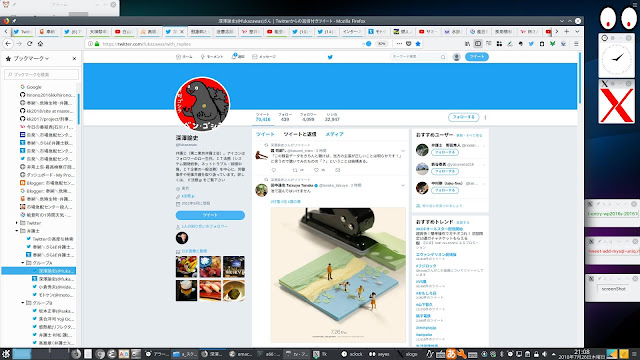
Task: Reload the current Twitter page
Action: click(29, 44)
